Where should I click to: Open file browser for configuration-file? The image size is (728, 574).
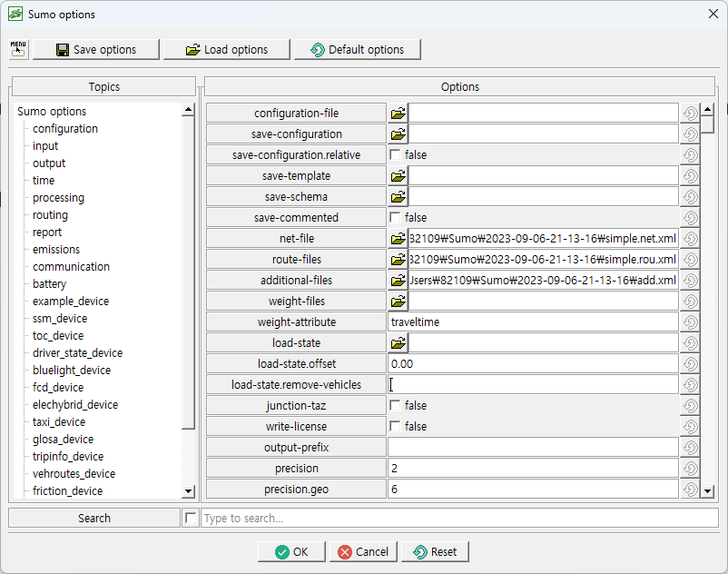[x=398, y=113]
